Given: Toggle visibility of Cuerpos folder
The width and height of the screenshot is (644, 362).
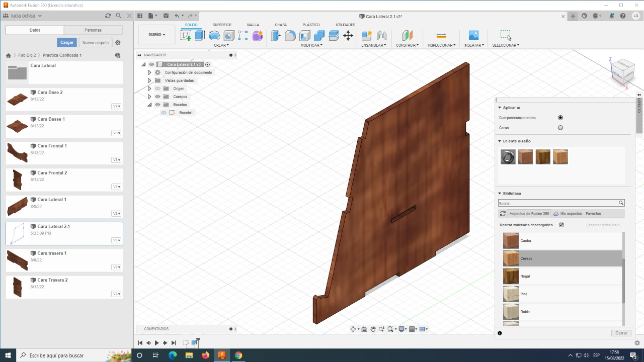Looking at the screenshot, I should coord(157,97).
